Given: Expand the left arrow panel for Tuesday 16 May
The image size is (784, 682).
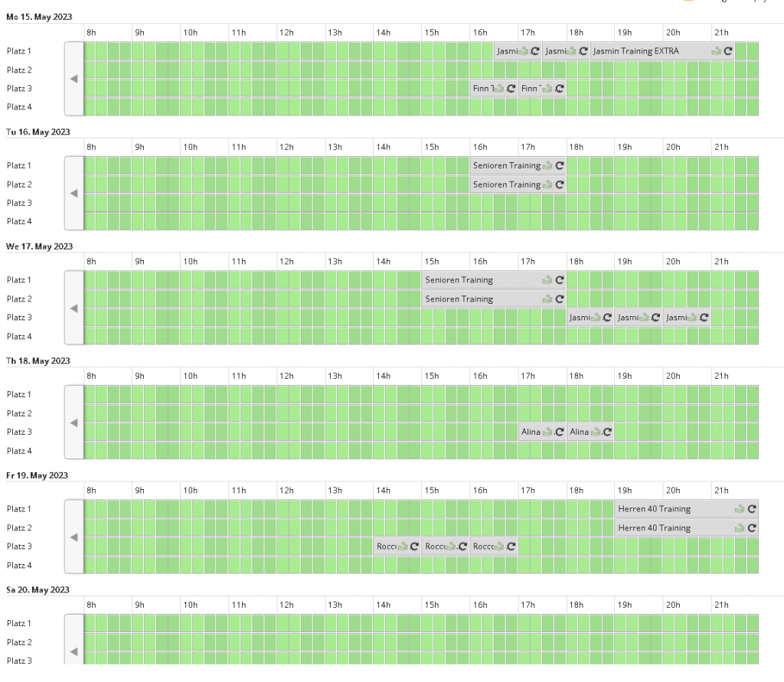Looking at the screenshot, I should coord(73,194).
